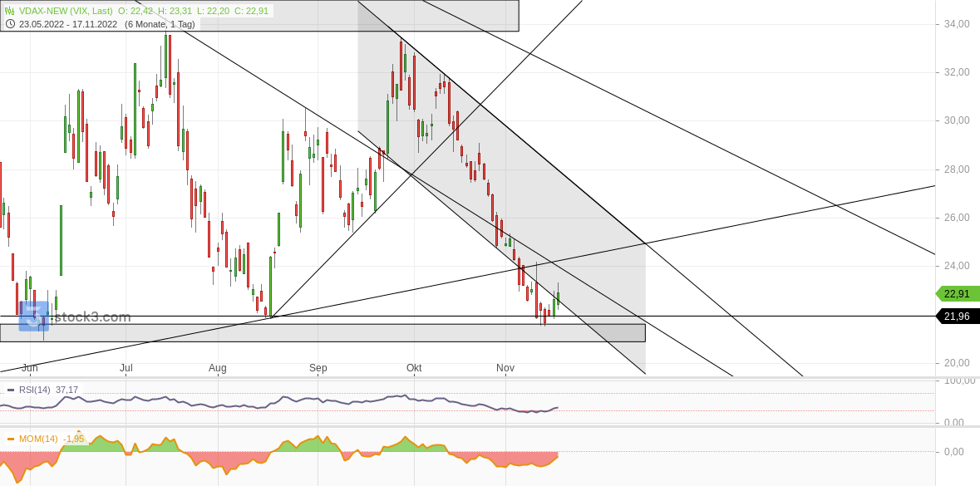Click the Jul month label on time axis
Image resolution: width=980 pixels, height=486 pixels.
pos(126,368)
